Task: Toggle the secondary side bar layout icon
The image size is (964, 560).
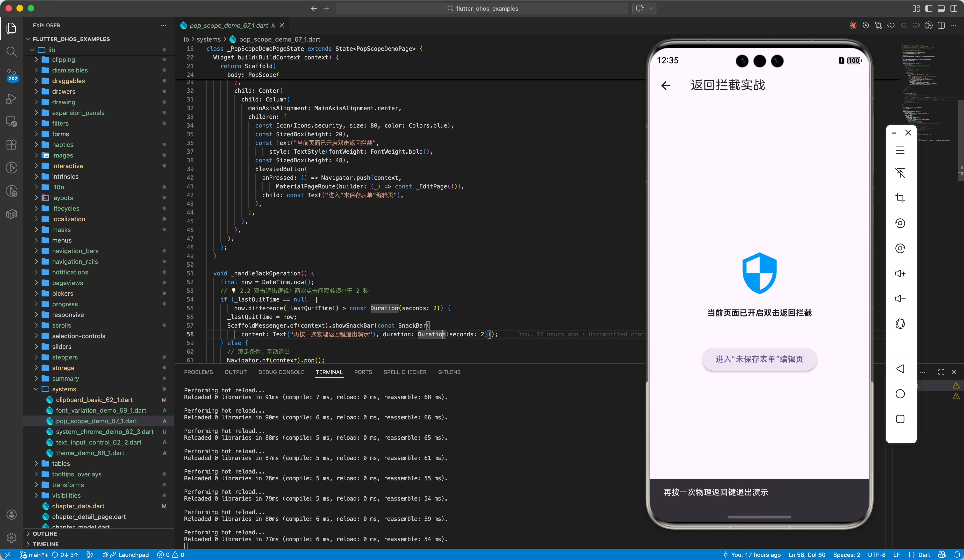Action: click(954, 8)
